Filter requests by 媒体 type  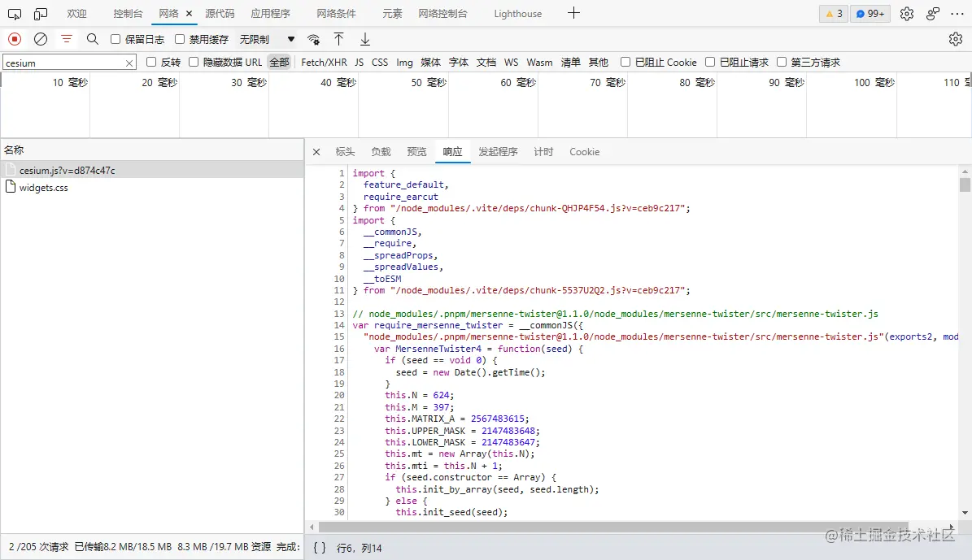[430, 62]
